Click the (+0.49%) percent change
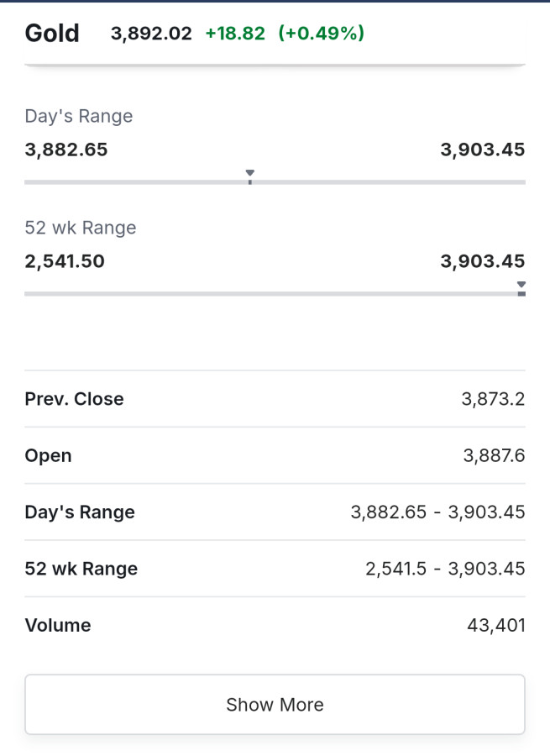The height and width of the screenshot is (756, 550). coord(322,34)
